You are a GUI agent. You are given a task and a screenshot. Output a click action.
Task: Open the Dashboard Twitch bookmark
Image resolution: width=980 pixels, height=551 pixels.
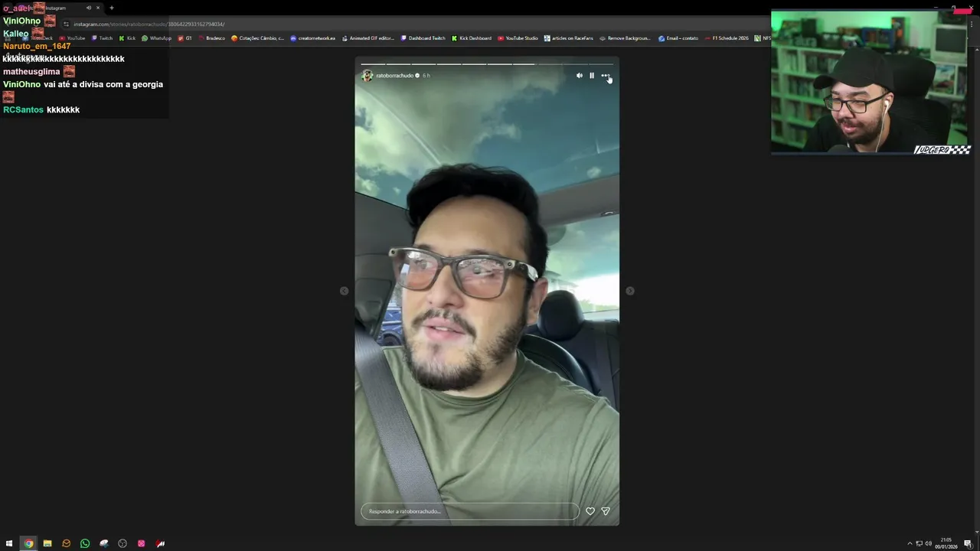pyautogui.click(x=423, y=38)
